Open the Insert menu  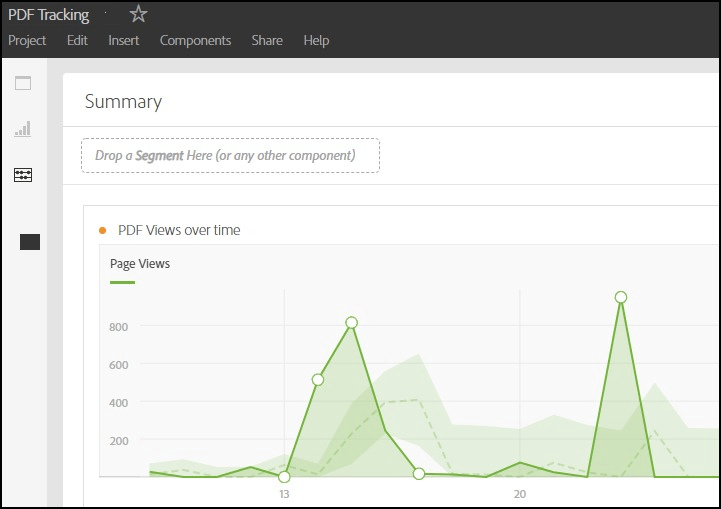pos(124,40)
